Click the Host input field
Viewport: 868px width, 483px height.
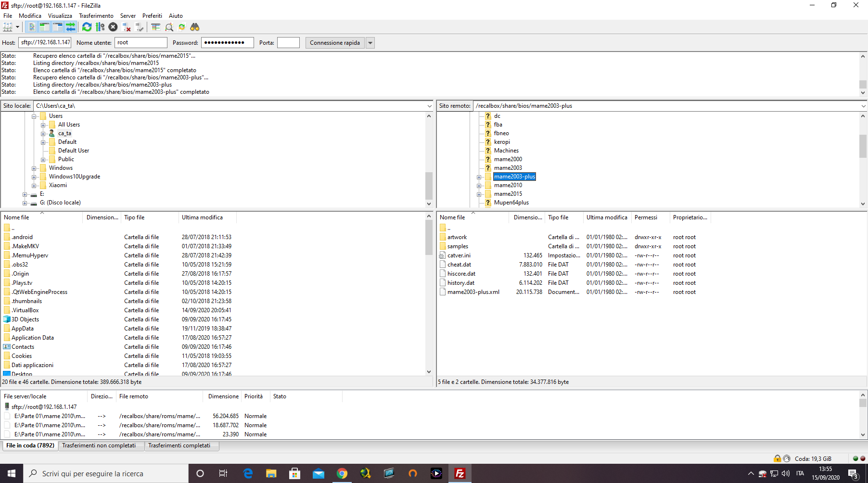45,42
